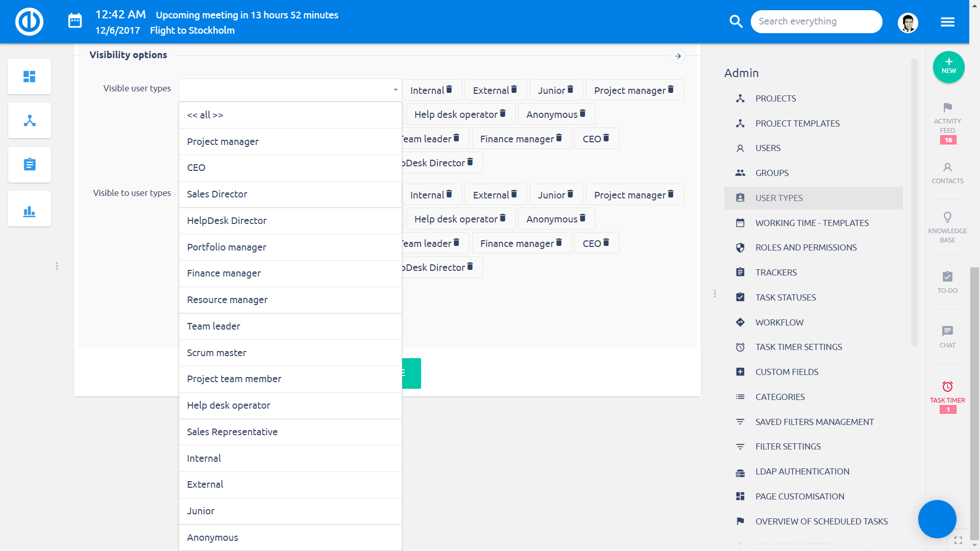Image resolution: width=980 pixels, height=551 pixels.
Task: Remove Junior from Visible user types
Action: point(570,89)
